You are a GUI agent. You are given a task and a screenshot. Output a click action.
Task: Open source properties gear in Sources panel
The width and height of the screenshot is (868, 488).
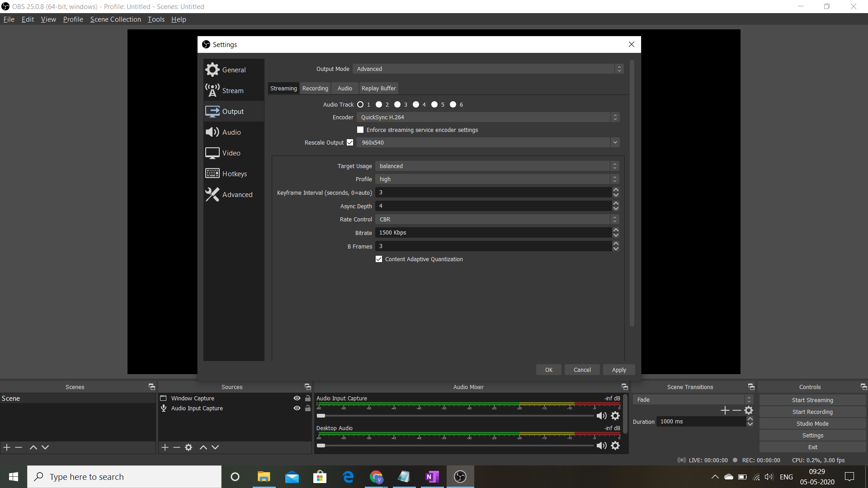189,447
